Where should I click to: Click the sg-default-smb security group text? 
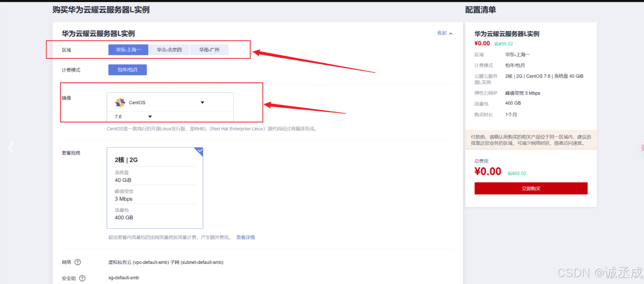tap(124, 278)
